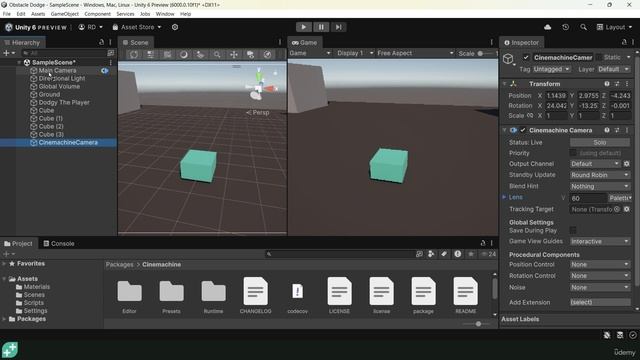Viewport: 640px width, 360px height.
Task: Click Cinemachine Camera preset icon
Action: click(617, 130)
